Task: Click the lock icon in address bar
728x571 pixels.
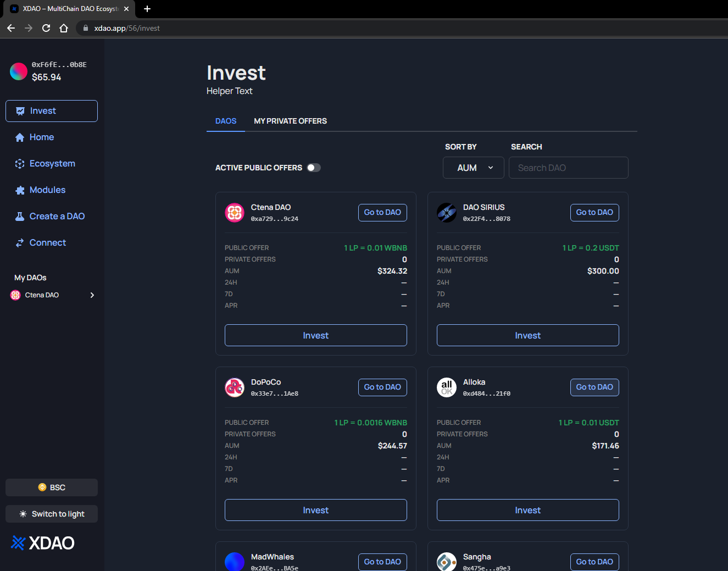Action: (x=86, y=28)
